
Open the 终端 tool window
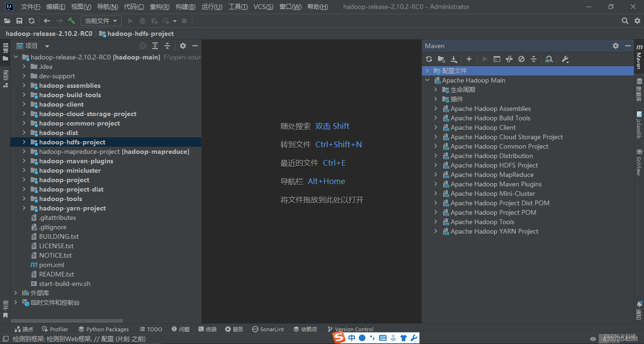click(207, 329)
